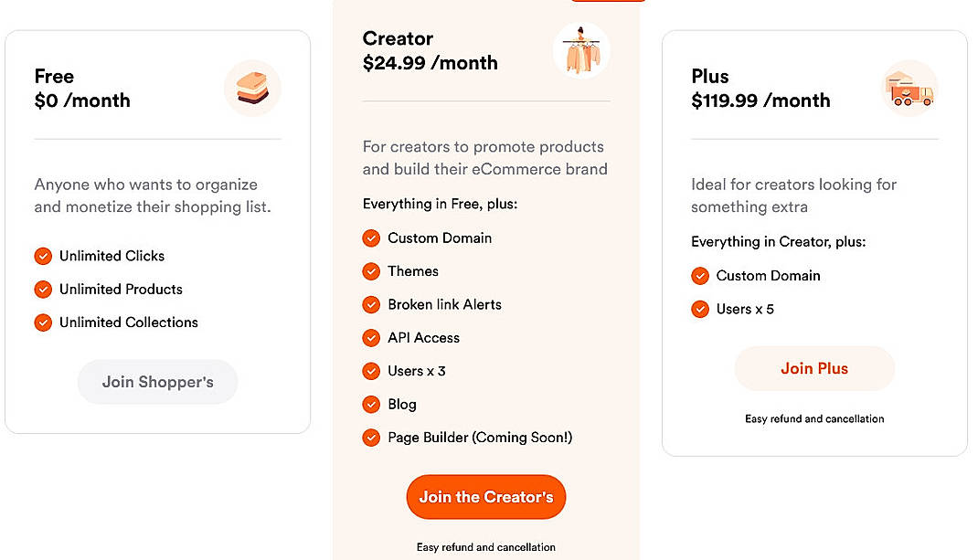
Task: Click the checkmark beside API Access
Action: (x=371, y=338)
